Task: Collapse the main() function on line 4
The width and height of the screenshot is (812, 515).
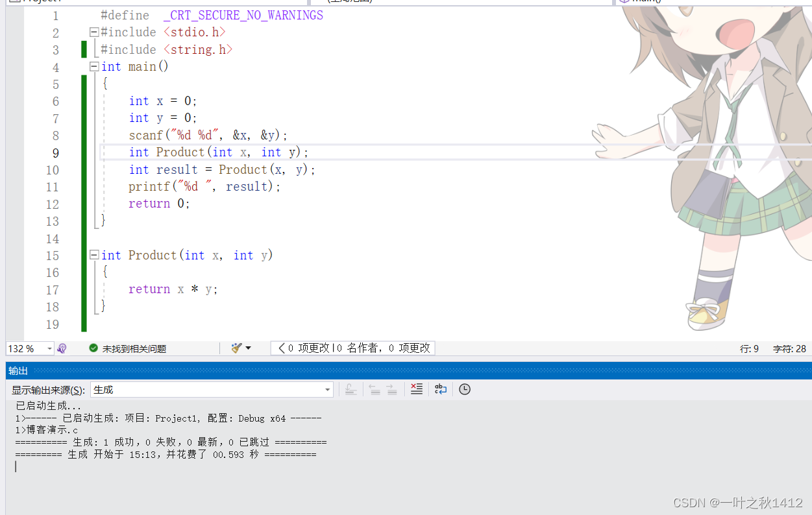Action: pos(94,66)
